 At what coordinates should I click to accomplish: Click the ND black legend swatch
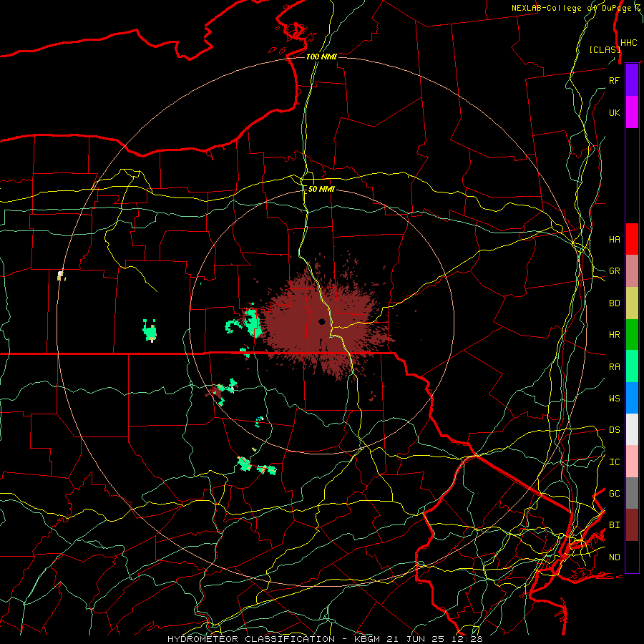pyautogui.click(x=632, y=557)
